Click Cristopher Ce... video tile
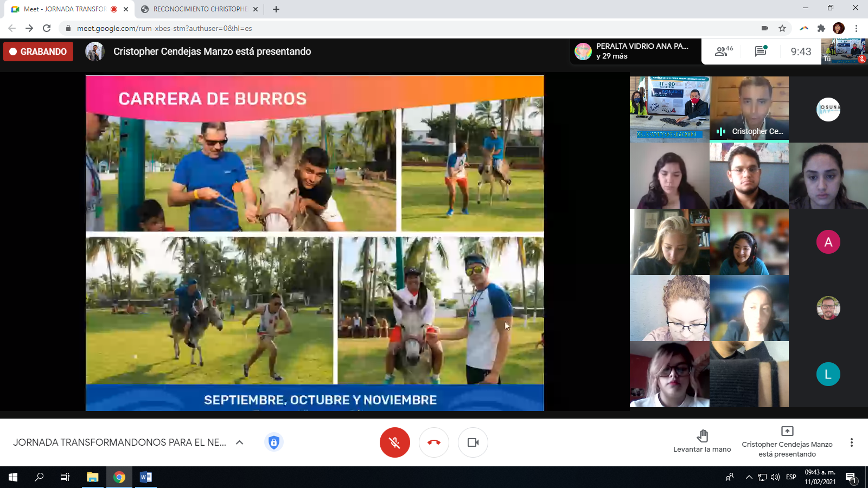Viewport: 868px width, 488px height. pos(749,109)
